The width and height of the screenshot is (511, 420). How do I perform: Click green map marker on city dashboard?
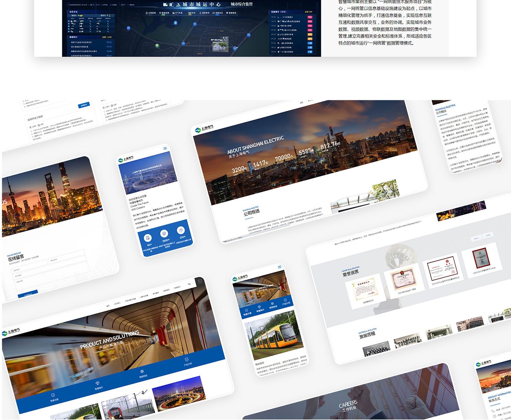pos(157,46)
